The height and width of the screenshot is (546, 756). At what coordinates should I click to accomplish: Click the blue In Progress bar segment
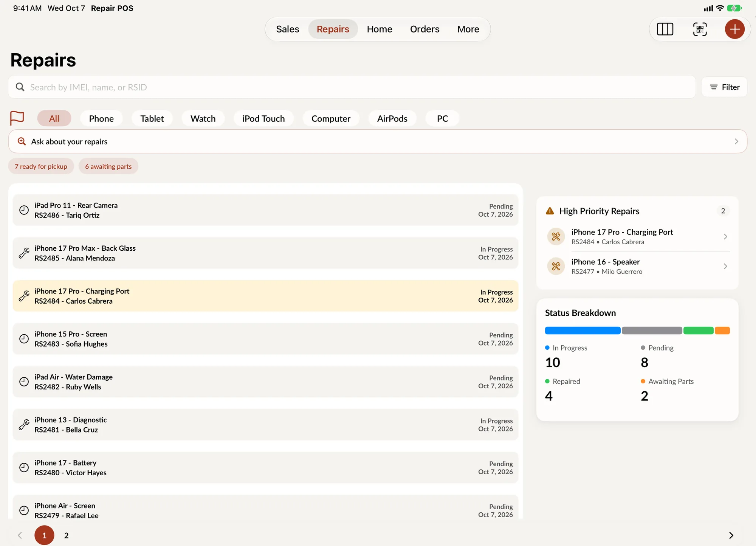point(582,330)
